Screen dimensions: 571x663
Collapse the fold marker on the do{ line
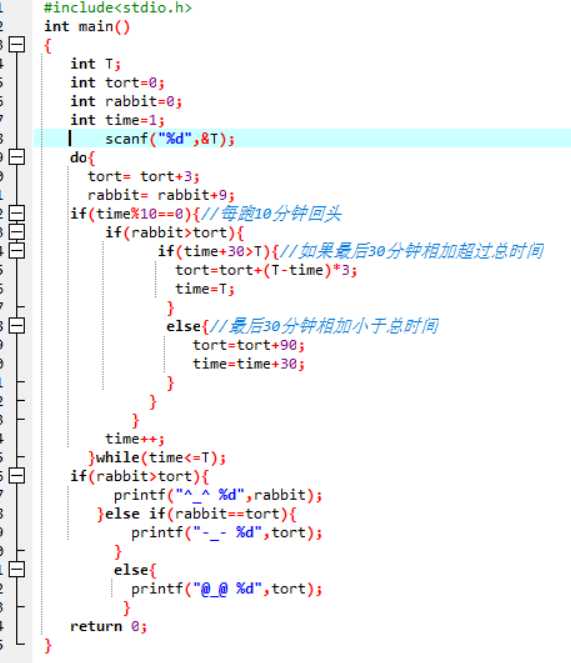pos(16,157)
